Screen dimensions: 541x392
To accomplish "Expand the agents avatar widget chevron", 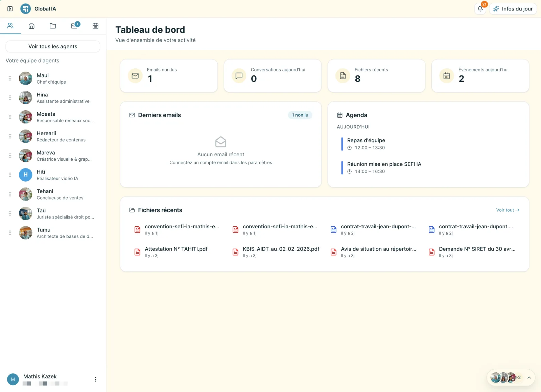I will point(529,377).
